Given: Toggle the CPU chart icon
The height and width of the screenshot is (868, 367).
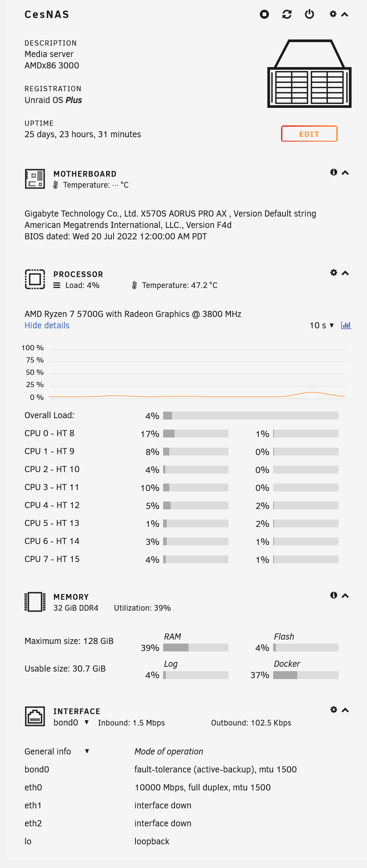Looking at the screenshot, I should pyautogui.click(x=346, y=325).
